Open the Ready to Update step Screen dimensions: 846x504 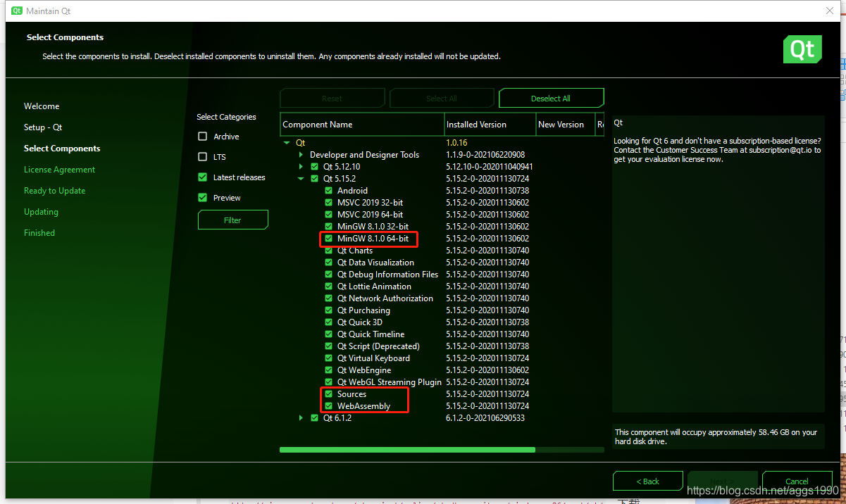tap(54, 191)
